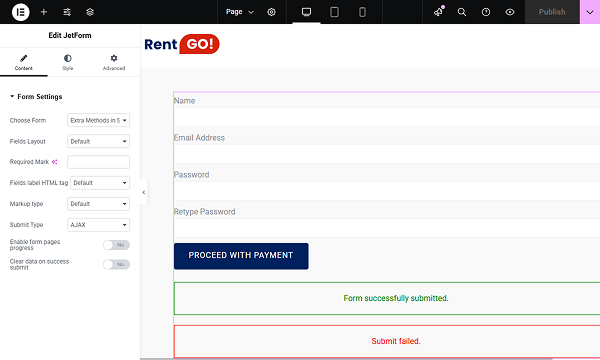Viewport: 600px width, 360px height.
Task: Click the Password input field
Action: point(386,191)
